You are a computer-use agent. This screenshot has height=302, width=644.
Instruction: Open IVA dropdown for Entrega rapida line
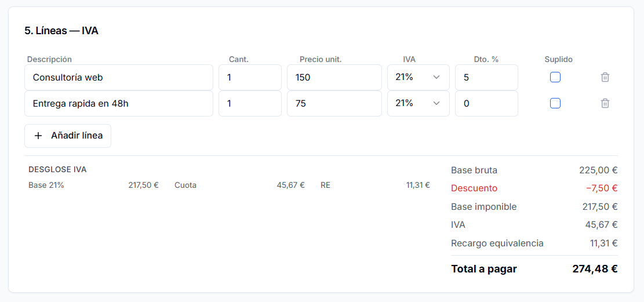pos(418,103)
